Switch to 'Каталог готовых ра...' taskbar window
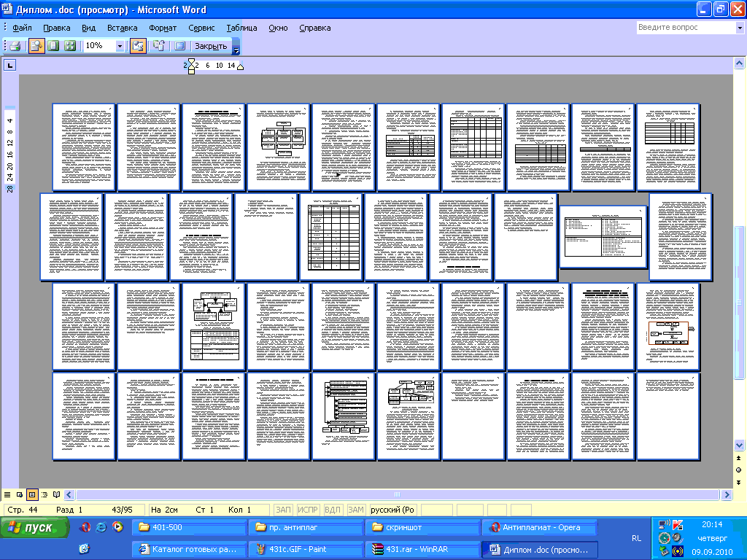The width and height of the screenshot is (747, 560). (189, 550)
